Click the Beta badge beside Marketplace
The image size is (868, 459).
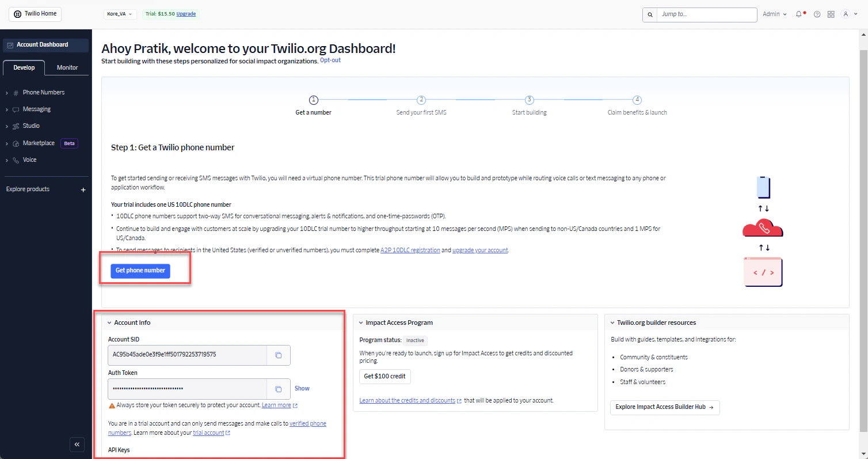(x=69, y=143)
